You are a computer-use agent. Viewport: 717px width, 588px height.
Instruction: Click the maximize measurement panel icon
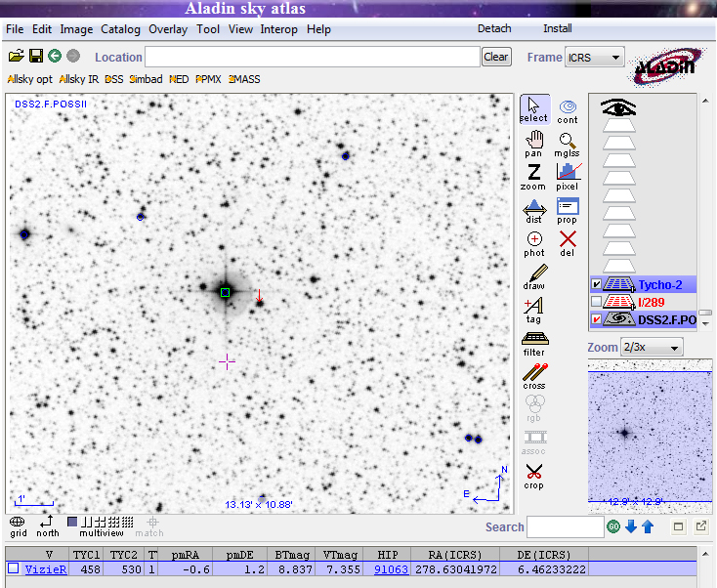point(679,526)
